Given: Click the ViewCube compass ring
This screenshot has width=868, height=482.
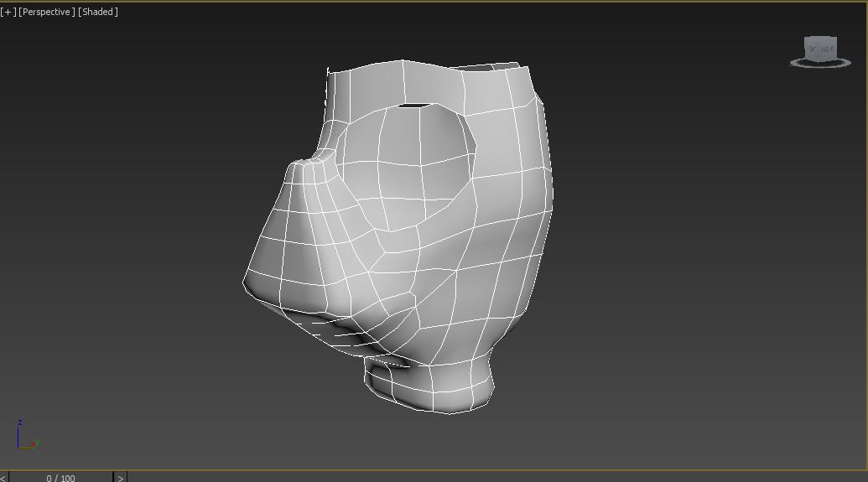Looking at the screenshot, I should 818,64.
